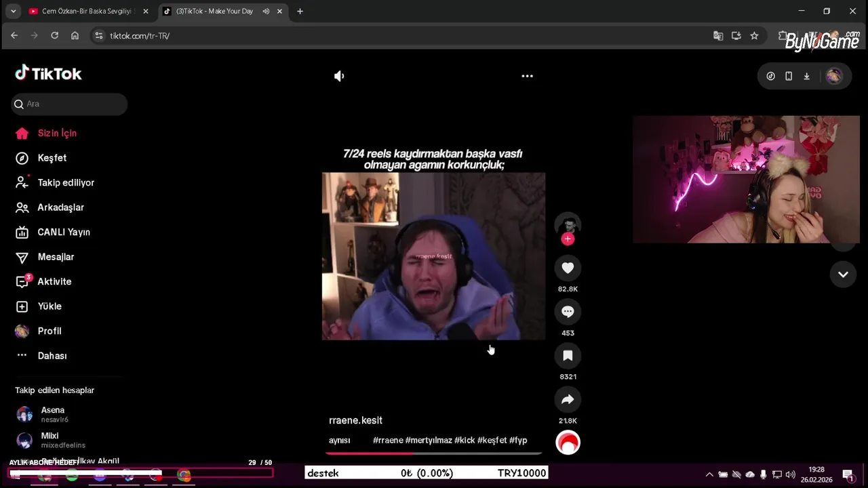Screen dimensions: 868x488
Task: Open the creator avatar beside the video
Action: tap(568, 225)
